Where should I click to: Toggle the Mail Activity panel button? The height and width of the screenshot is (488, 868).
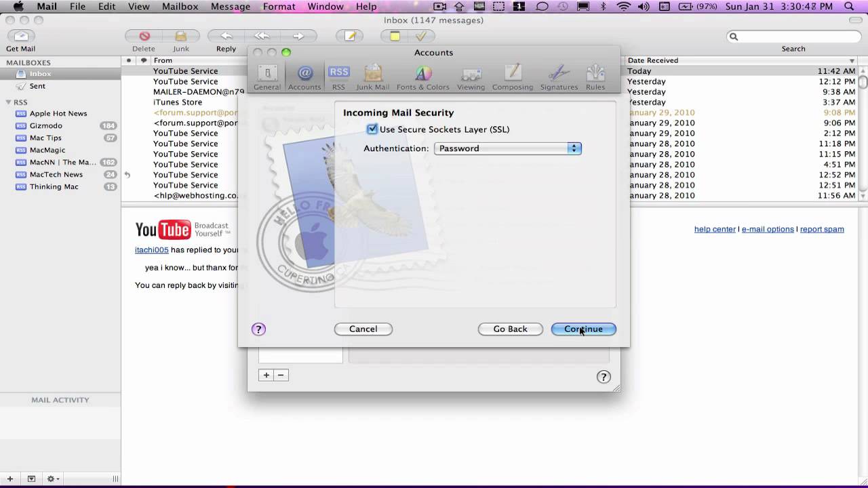click(x=31, y=479)
